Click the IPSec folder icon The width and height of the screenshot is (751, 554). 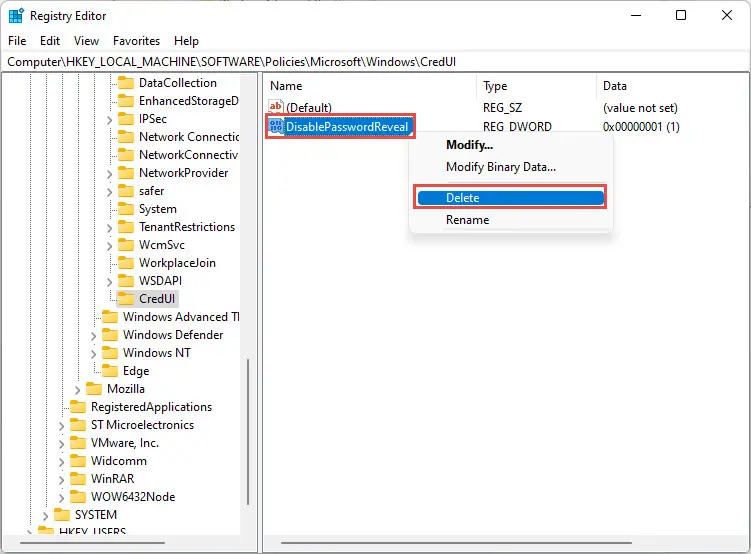pyautogui.click(x=125, y=119)
